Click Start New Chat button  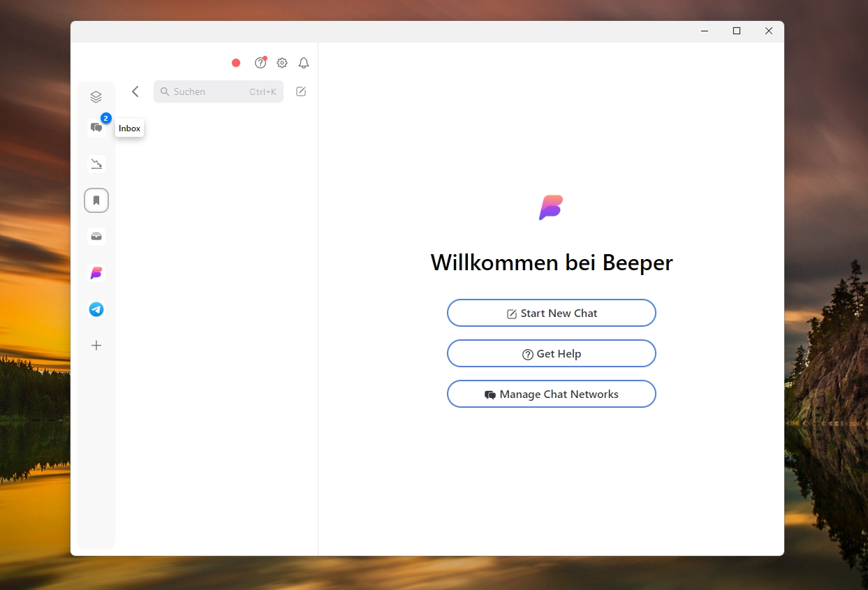[x=552, y=313]
